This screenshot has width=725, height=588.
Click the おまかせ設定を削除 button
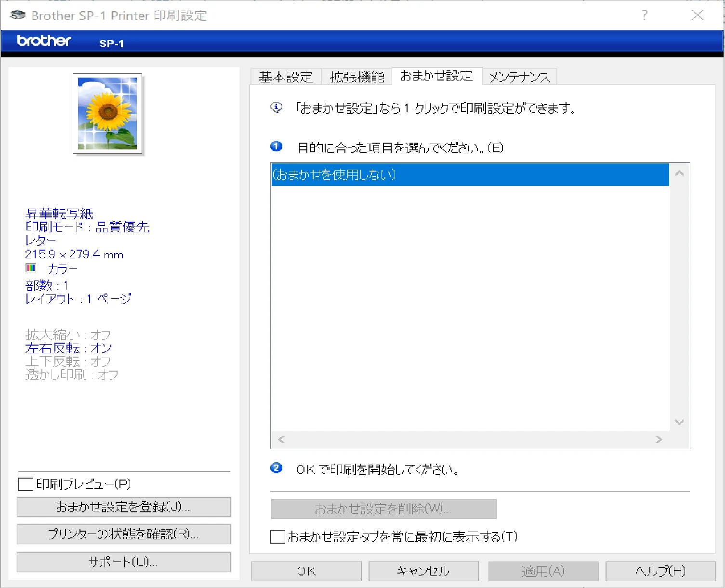coord(383,509)
